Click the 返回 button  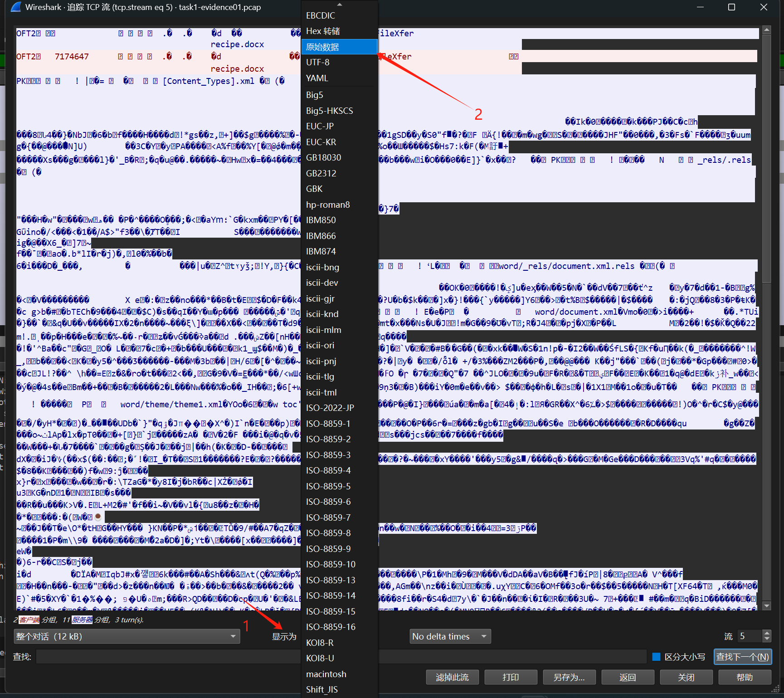pos(628,677)
